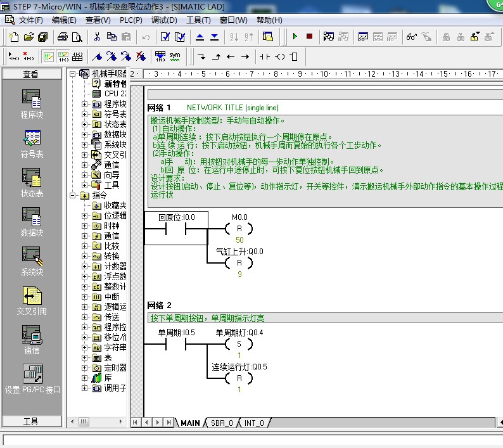Screen dimensions: 503x448
Task: Draw a line up in the ladder
Action: pyautogui.click(x=217, y=57)
